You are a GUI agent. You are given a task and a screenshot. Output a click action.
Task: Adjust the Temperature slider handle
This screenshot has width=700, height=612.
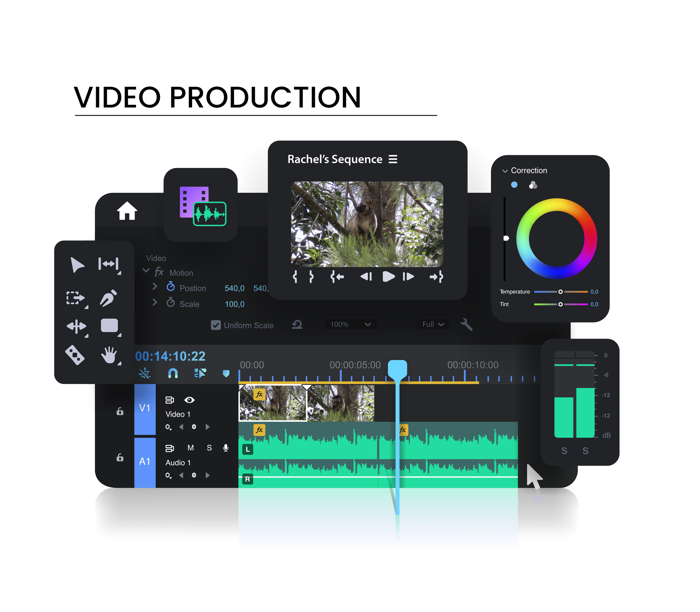[x=560, y=292]
